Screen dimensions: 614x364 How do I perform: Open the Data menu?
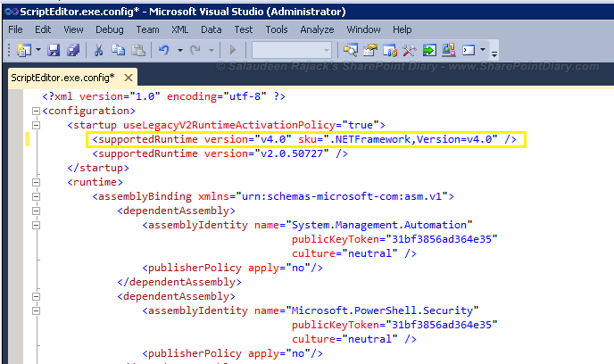pos(211,29)
